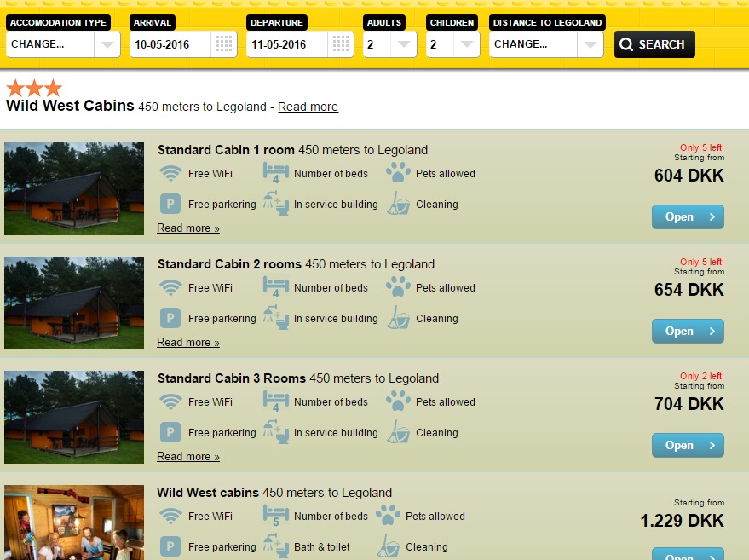The image size is (749, 560).
Task: Click the departure date field showing 11-05-2016
Action: 287,44
